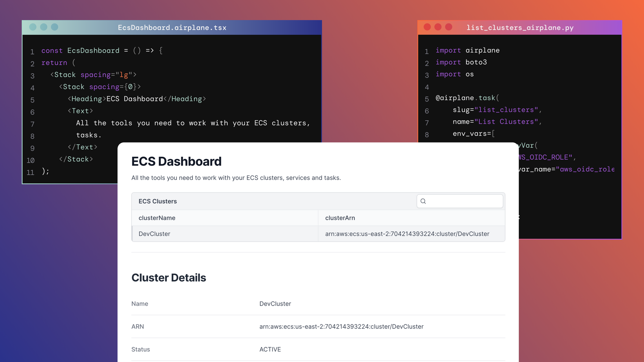Focus the ECS Clusters search field
The image size is (644, 362).
(460, 201)
